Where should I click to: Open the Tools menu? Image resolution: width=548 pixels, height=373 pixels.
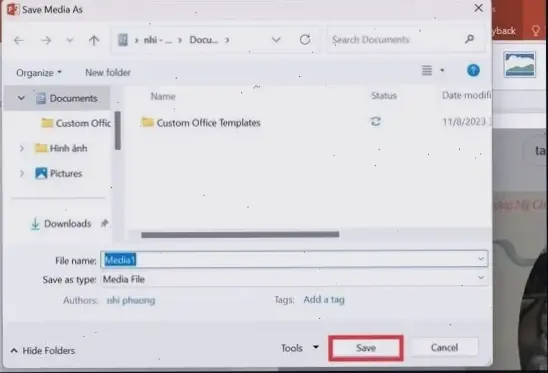pos(300,348)
